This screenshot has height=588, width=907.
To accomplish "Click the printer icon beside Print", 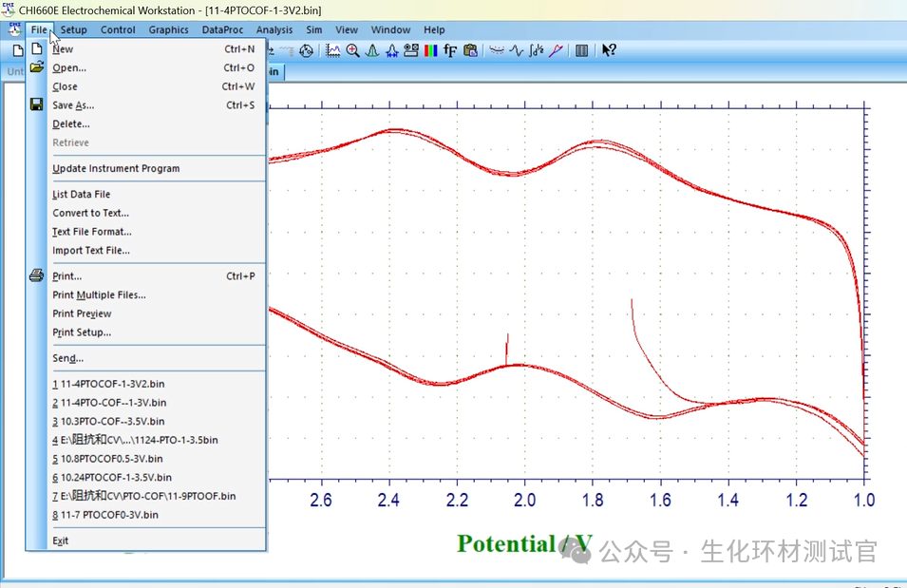I will (x=36, y=275).
